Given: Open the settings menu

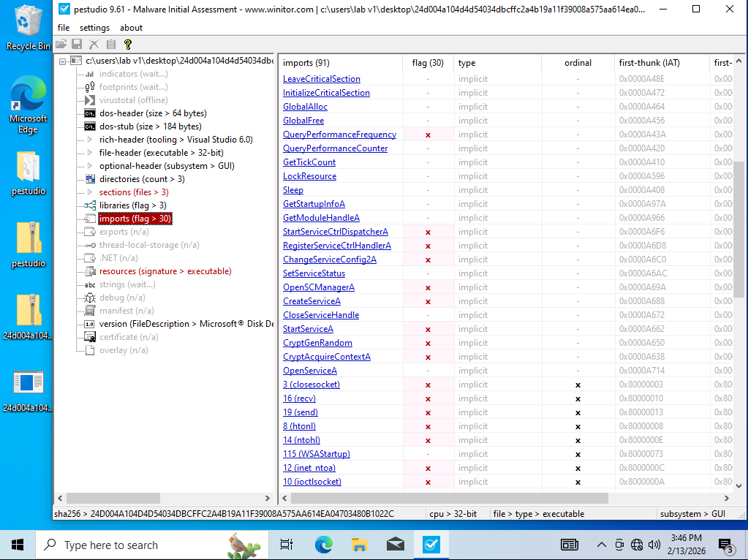Looking at the screenshot, I should point(94,28).
